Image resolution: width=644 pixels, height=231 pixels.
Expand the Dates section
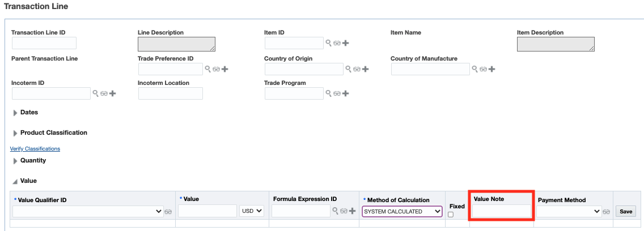[x=15, y=113]
